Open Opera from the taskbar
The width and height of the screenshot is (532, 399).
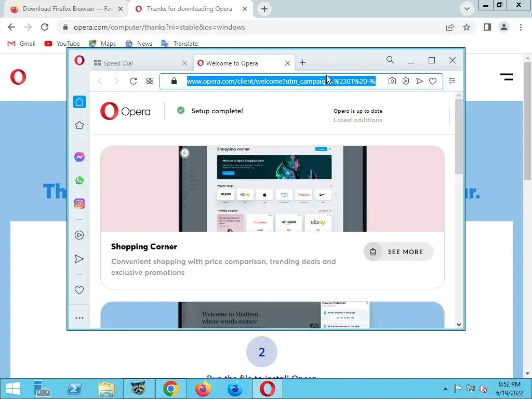pos(268,389)
